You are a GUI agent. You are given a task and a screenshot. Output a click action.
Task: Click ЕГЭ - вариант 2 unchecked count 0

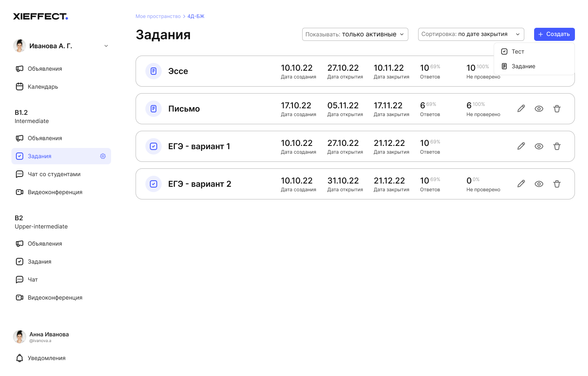[x=473, y=180]
